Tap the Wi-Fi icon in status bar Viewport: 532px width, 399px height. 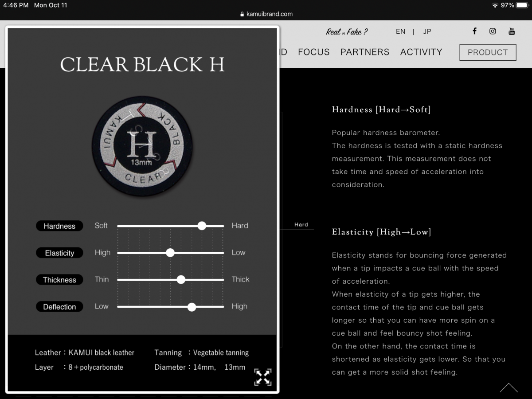point(495,5)
